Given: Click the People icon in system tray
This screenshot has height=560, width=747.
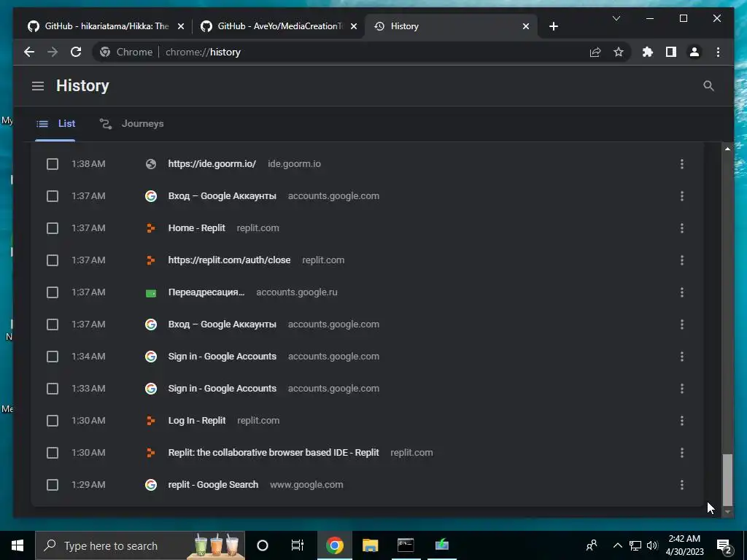Looking at the screenshot, I should 592,545.
